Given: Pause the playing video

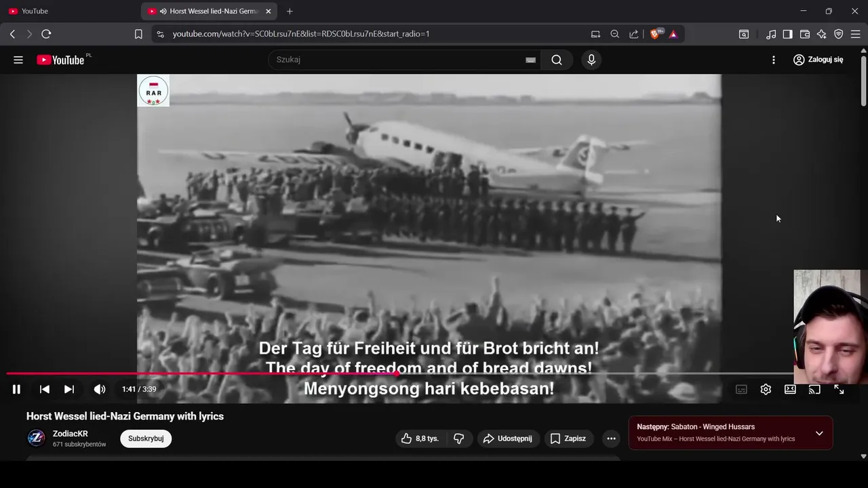Looking at the screenshot, I should pyautogui.click(x=16, y=389).
